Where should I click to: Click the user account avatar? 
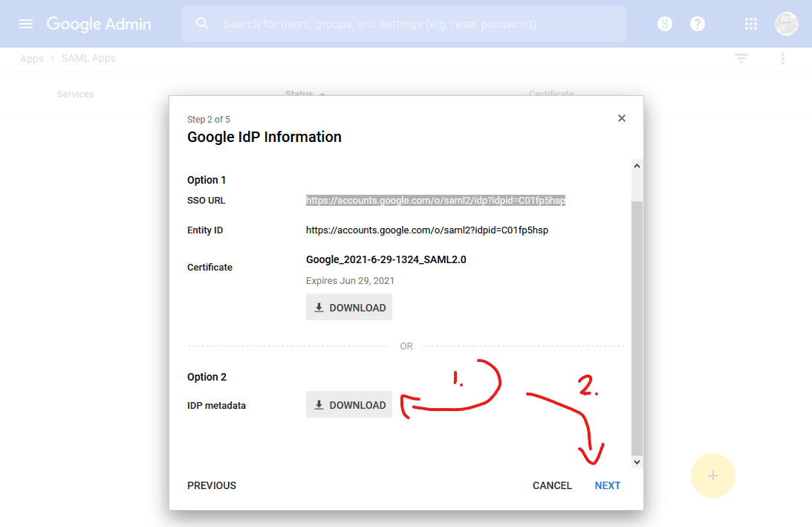pyautogui.click(x=787, y=24)
